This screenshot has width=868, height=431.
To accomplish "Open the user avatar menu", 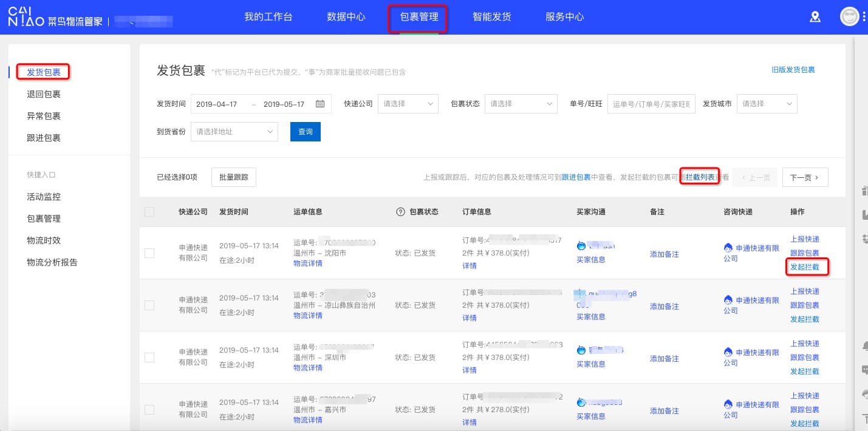I will pyautogui.click(x=849, y=16).
